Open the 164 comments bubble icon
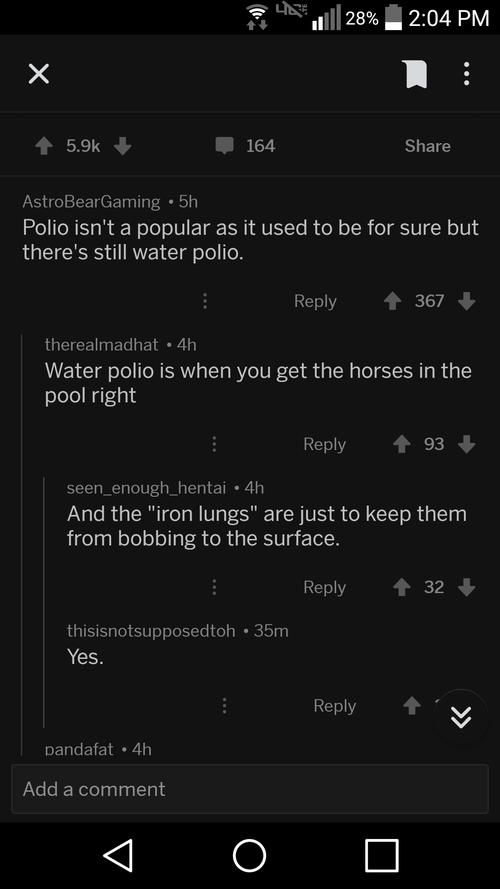 click(x=224, y=146)
